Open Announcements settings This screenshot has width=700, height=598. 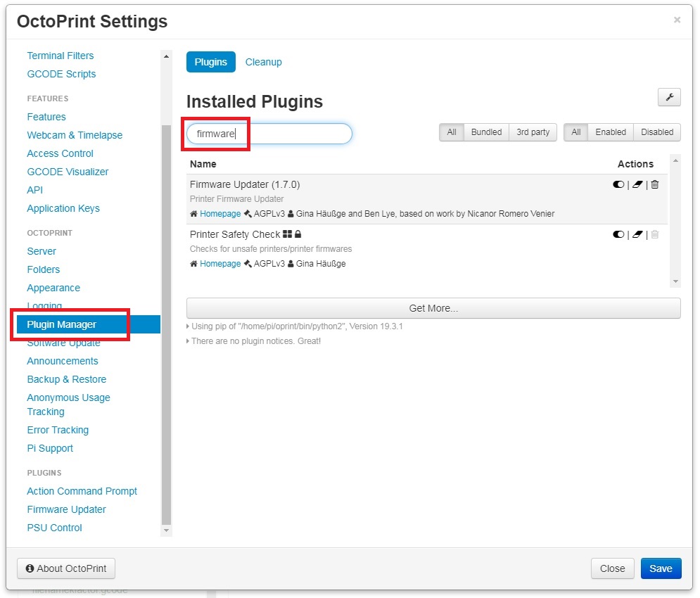[x=63, y=362]
